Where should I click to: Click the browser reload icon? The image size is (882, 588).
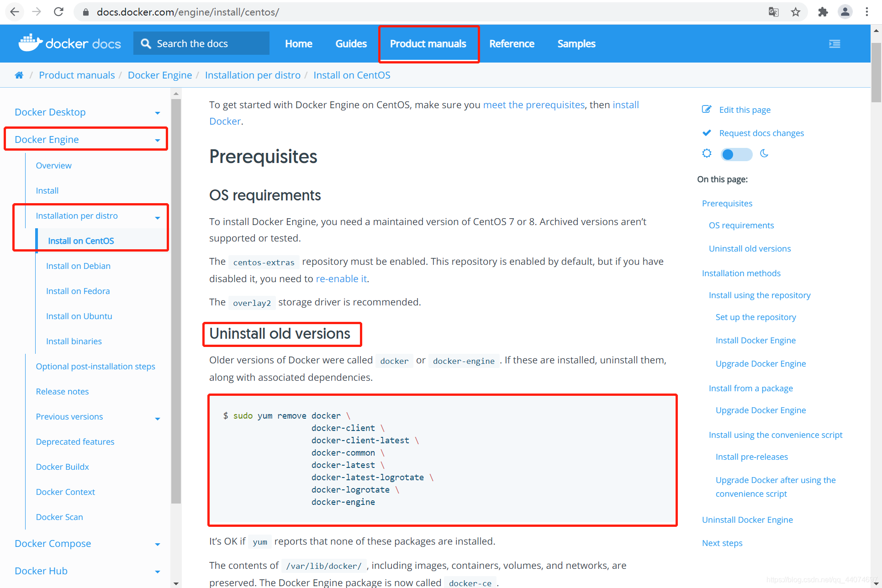(58, 12)
